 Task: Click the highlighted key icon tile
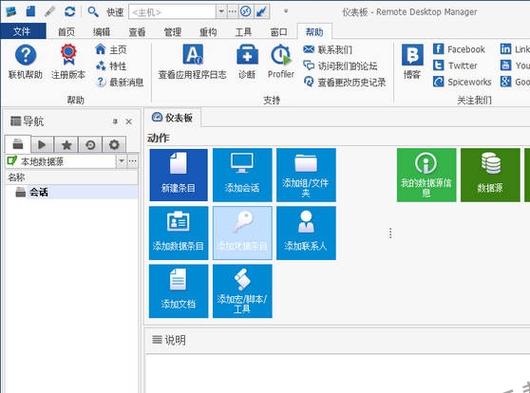(242, 233)
